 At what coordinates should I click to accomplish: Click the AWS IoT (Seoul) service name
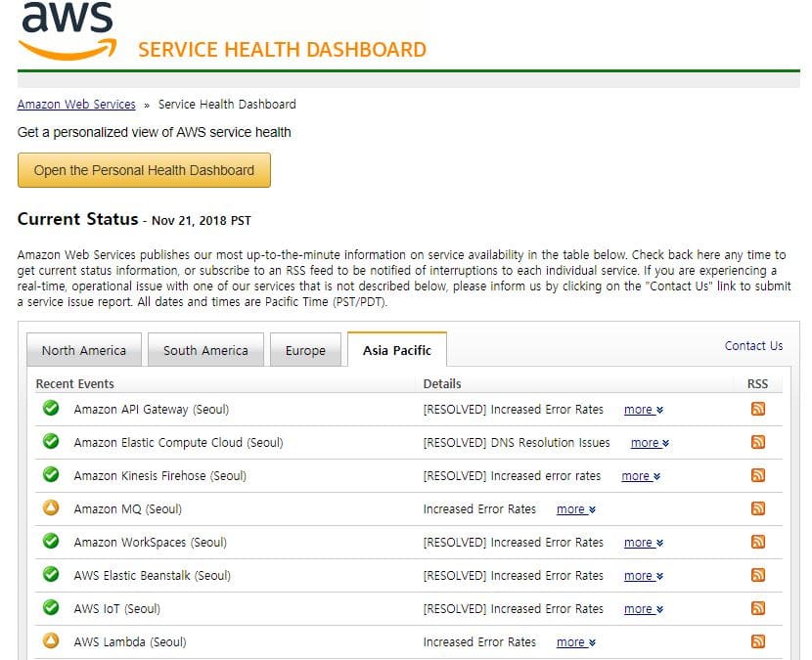click(x=117, y=609)
